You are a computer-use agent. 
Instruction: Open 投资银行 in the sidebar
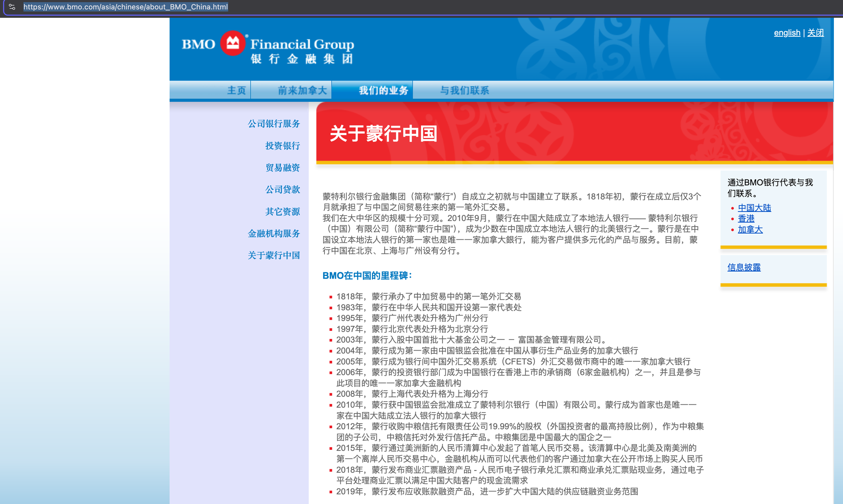(x=283, y=146)
